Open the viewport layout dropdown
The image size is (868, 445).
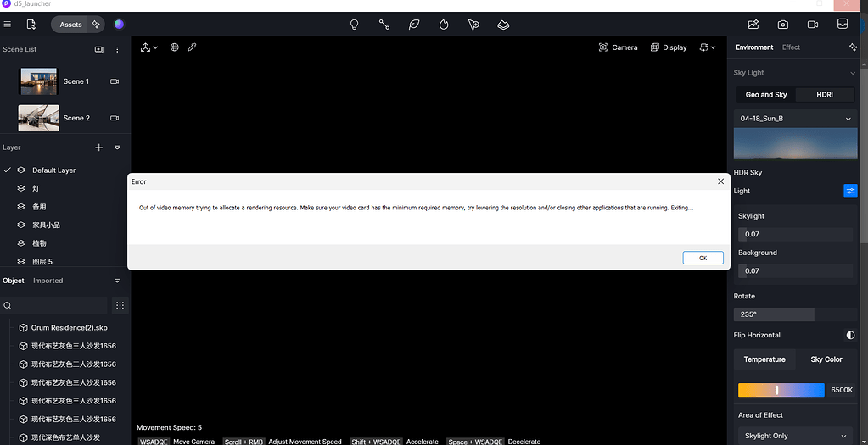[708, 47]
